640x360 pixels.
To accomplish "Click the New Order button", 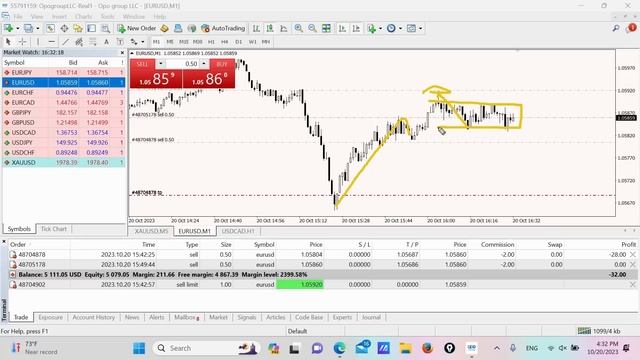I will coord(137,28).
